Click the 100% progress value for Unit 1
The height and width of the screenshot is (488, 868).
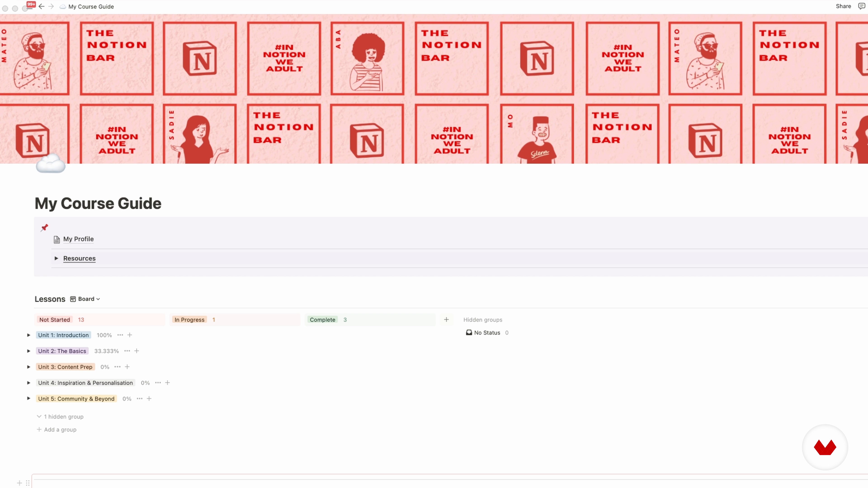point(104,335)
